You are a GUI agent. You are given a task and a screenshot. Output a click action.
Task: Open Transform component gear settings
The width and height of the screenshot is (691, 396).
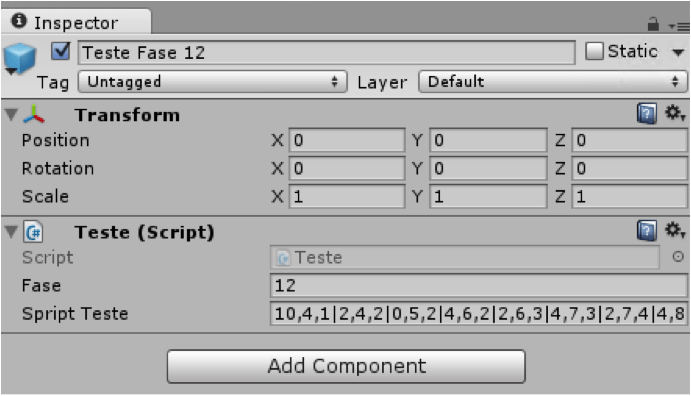pos(675,113)
